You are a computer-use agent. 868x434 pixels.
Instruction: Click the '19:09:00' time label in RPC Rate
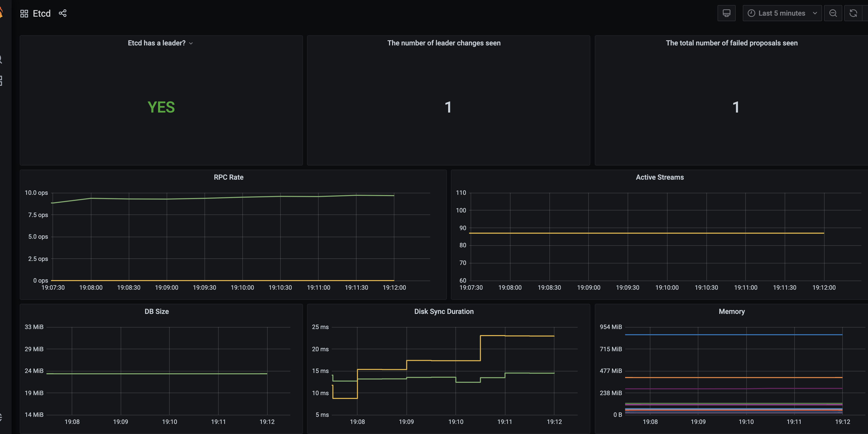tap(166, 288)
